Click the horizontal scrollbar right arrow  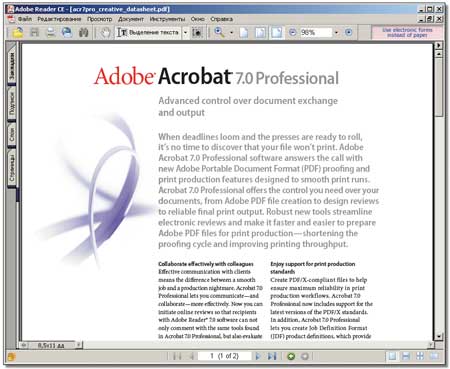(x=431, y=345)
